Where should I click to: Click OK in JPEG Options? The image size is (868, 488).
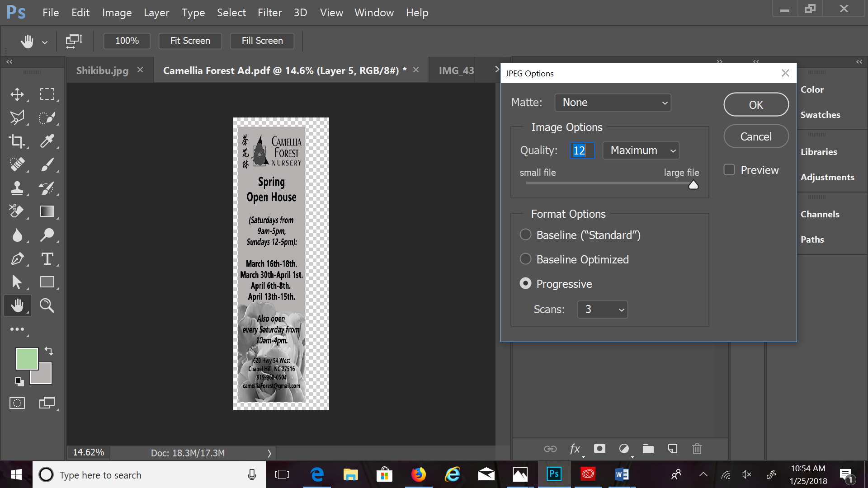pos(756,104)
